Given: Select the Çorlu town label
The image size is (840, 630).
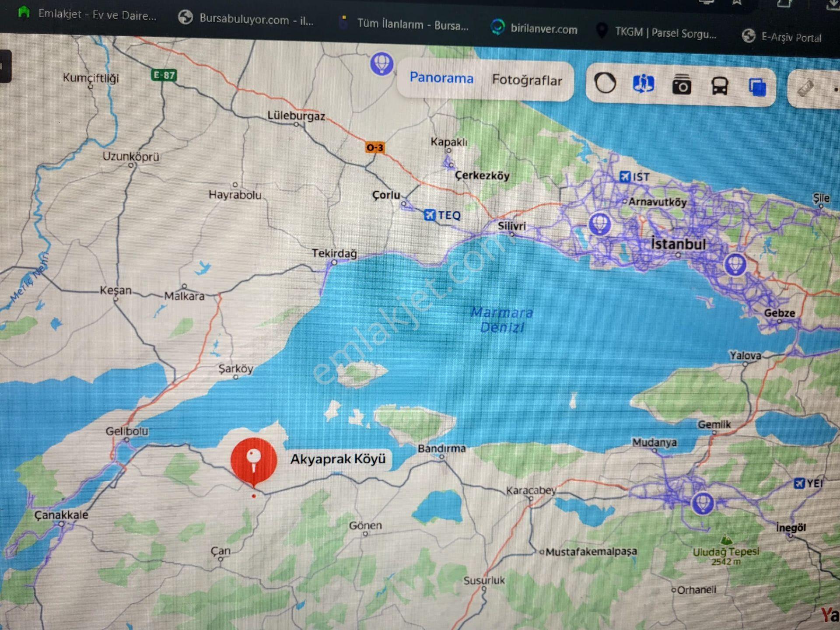Looking at the screenshot, I should pos(386,195).
